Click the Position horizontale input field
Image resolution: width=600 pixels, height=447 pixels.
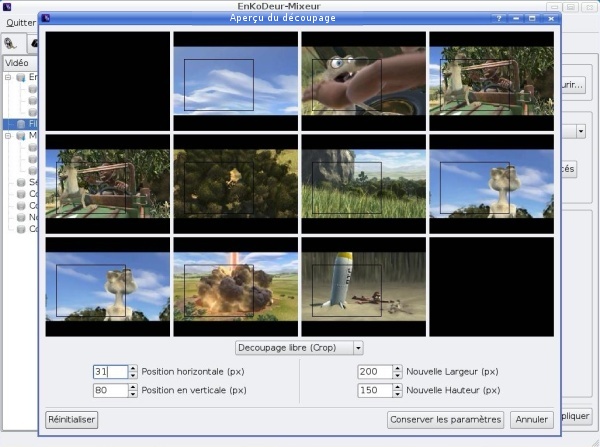(x=110, y=372)
